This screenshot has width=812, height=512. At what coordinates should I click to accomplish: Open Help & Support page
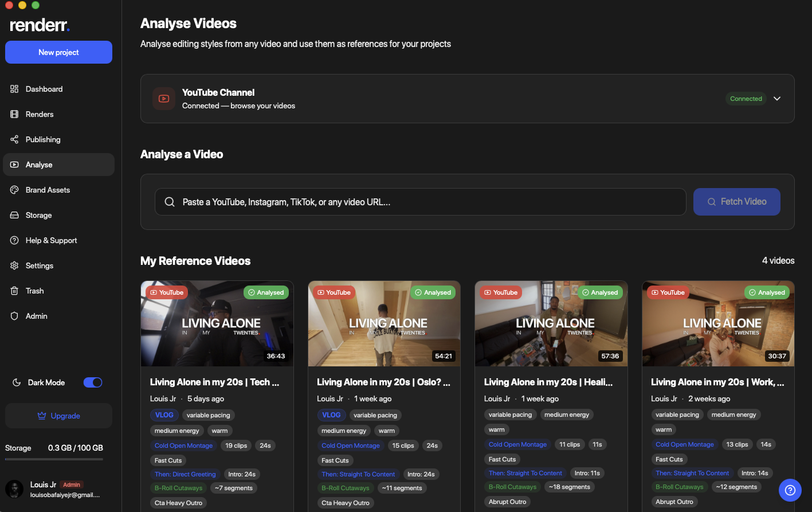click(x=58, y=240)
